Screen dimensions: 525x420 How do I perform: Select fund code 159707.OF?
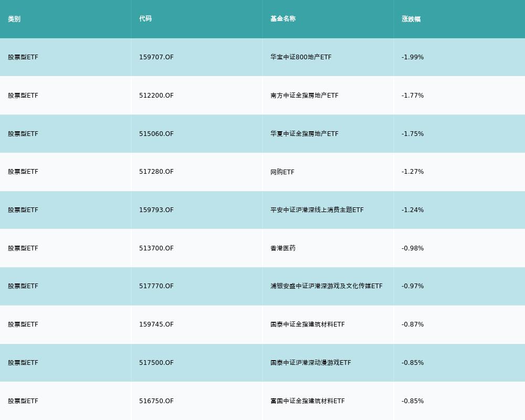[156, 57]
